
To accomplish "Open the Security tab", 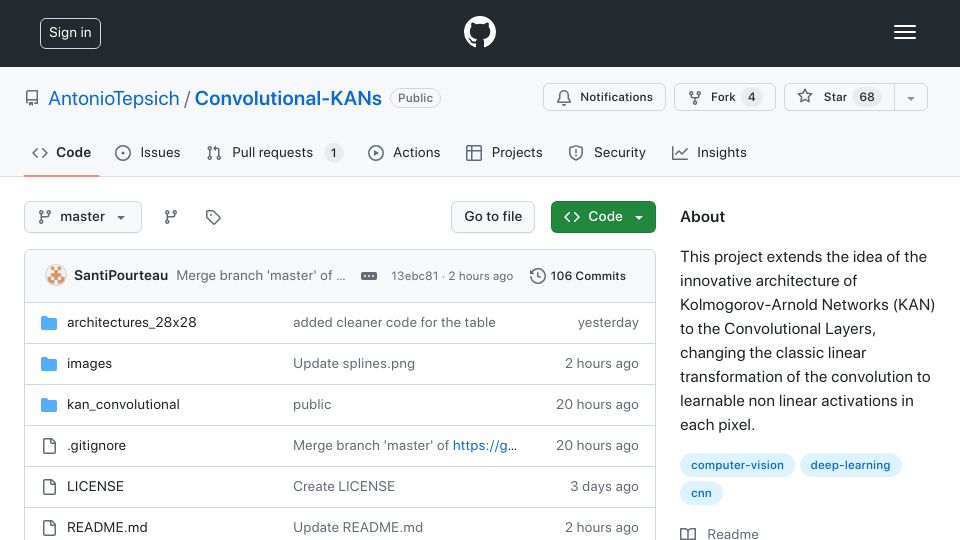I will (607, 152).
